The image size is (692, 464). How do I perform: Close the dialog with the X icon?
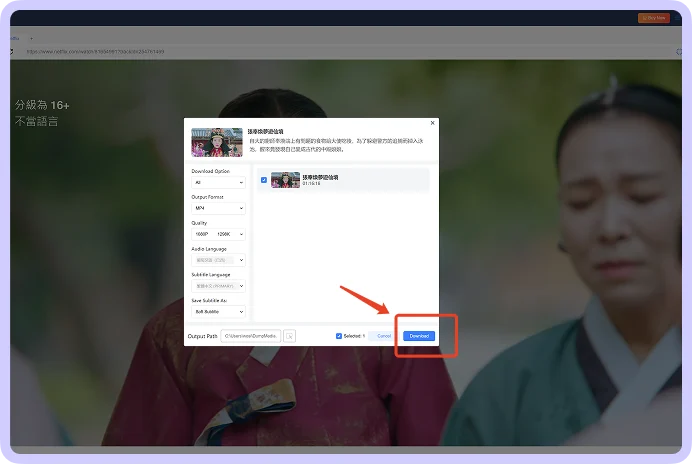coord(432,123)
